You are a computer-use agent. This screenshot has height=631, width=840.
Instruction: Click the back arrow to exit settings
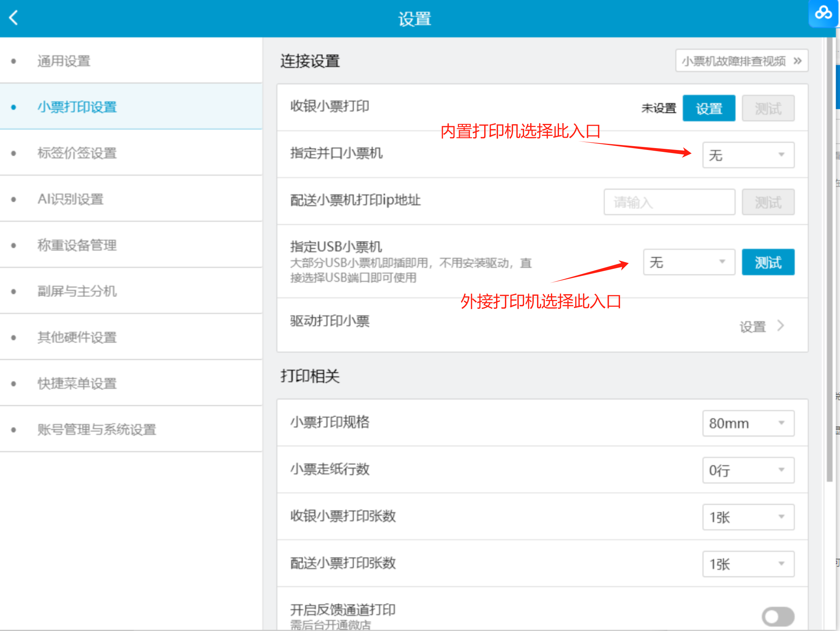13,18
